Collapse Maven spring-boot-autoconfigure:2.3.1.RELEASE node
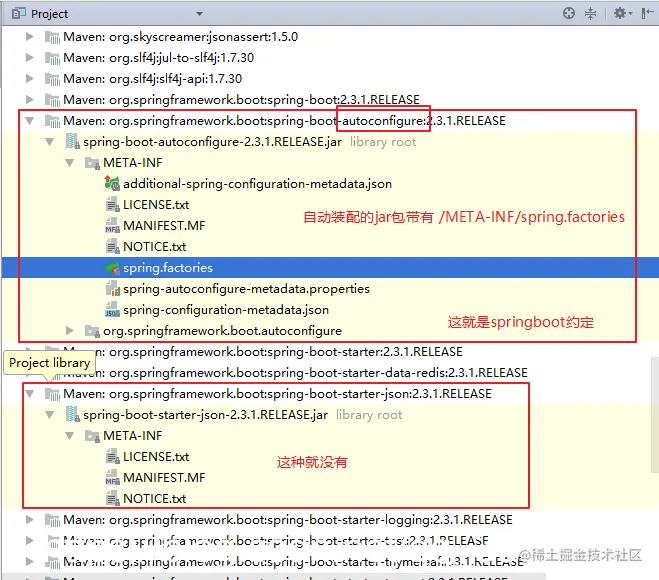Screen dimensions: 659x580 tap(29, 121)
